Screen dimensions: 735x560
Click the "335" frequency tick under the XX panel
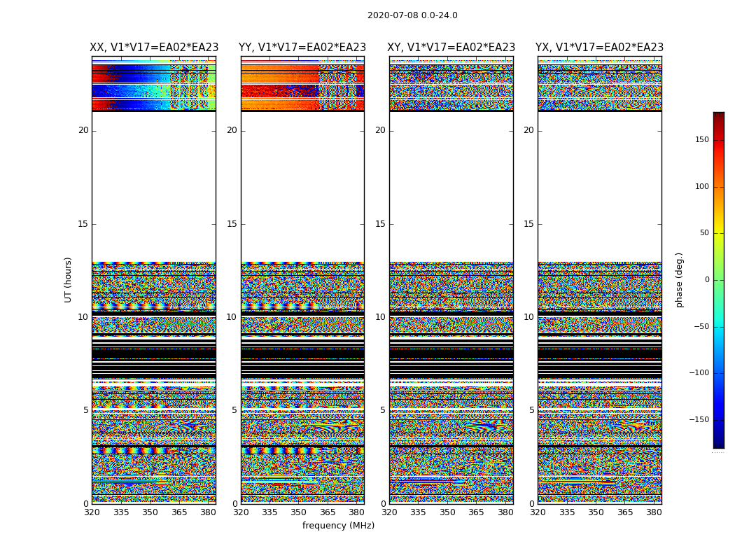point(121,512)
